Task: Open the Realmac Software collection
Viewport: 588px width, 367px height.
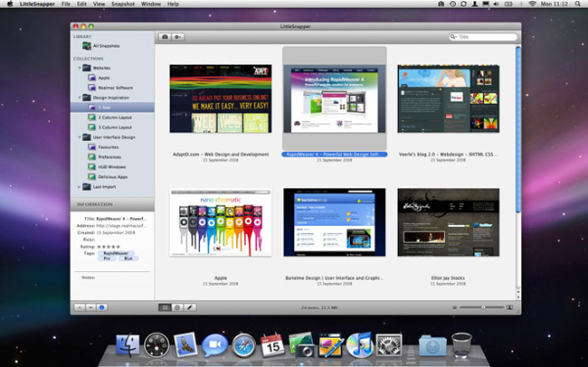Action: (x=115, y=88)
